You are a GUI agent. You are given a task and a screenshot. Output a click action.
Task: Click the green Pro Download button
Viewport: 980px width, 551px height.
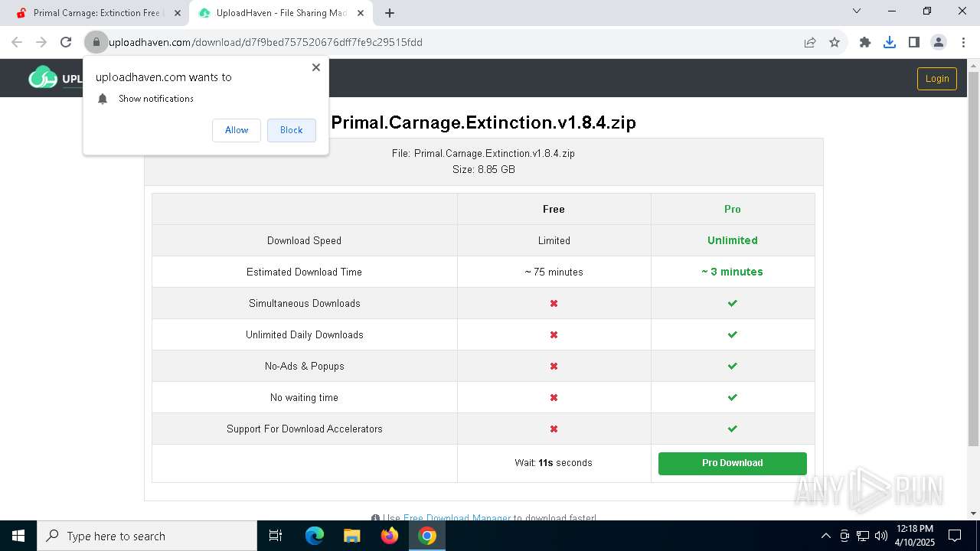[733, 463]
